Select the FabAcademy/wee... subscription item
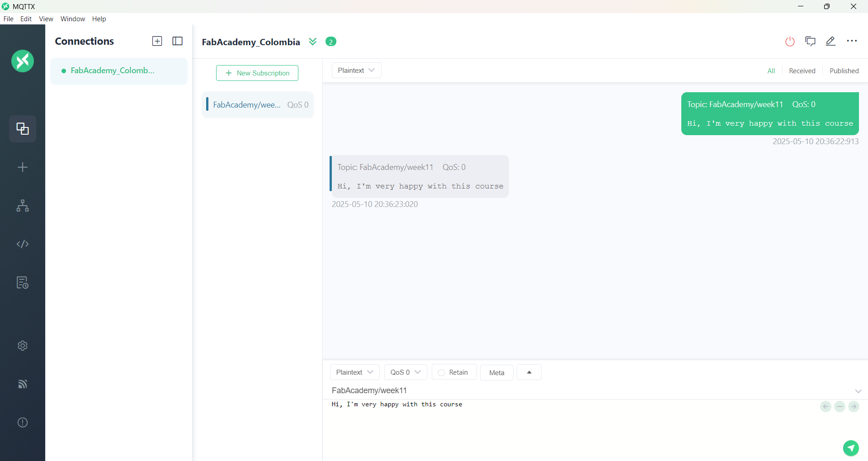868x461 pixels. tap(258, 105)
